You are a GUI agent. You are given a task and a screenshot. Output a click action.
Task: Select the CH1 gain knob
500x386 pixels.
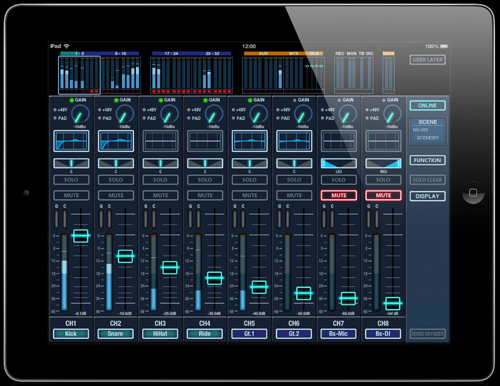click(x=80, y=114)
